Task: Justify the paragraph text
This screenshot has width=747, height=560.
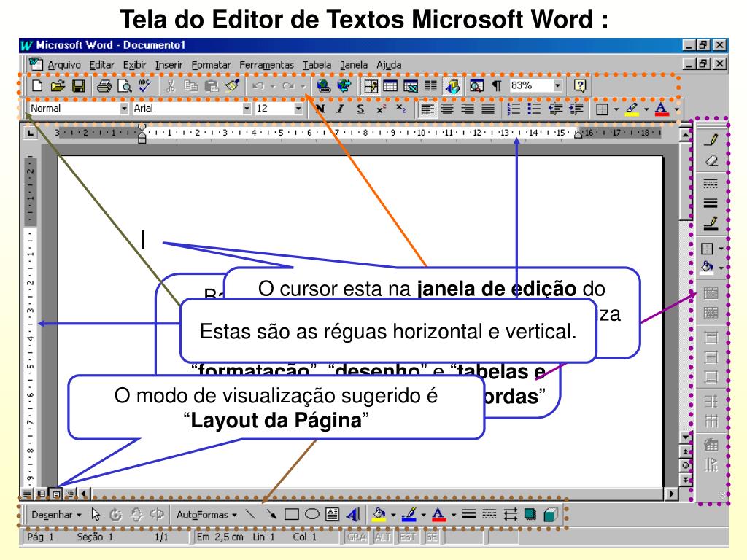Action: [488, 109]
